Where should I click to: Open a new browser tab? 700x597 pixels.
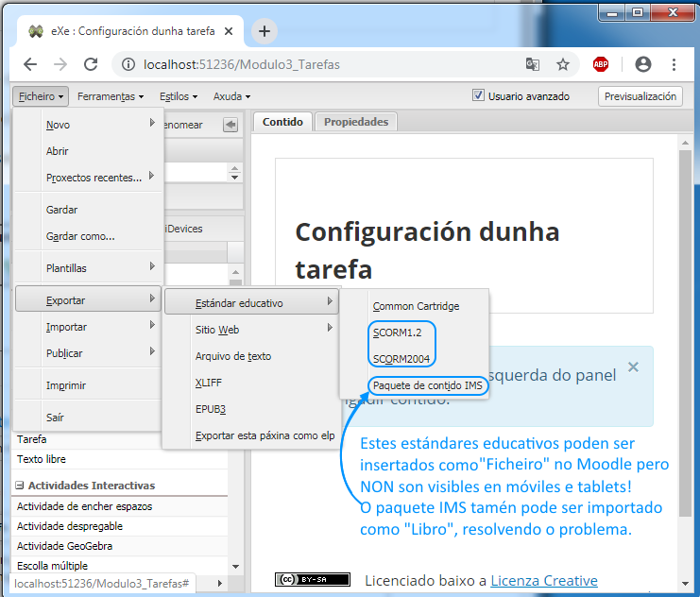click(x=265, y=31)
